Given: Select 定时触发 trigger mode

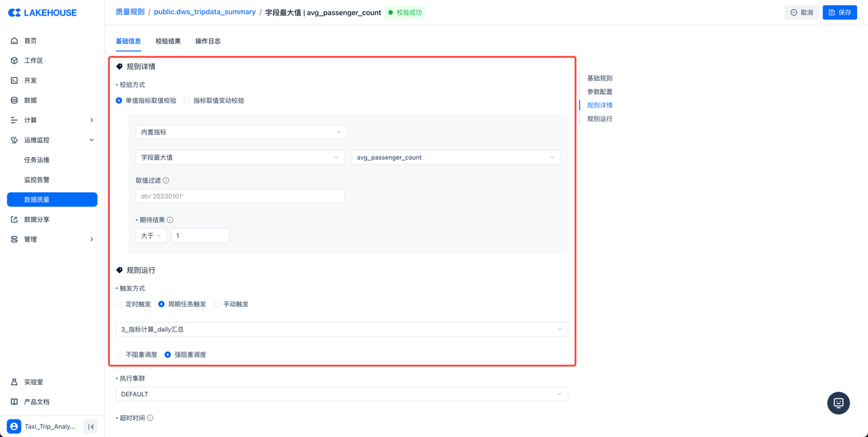Looking at the screenshot, I should pyautogui.click(x=119, y=304).
